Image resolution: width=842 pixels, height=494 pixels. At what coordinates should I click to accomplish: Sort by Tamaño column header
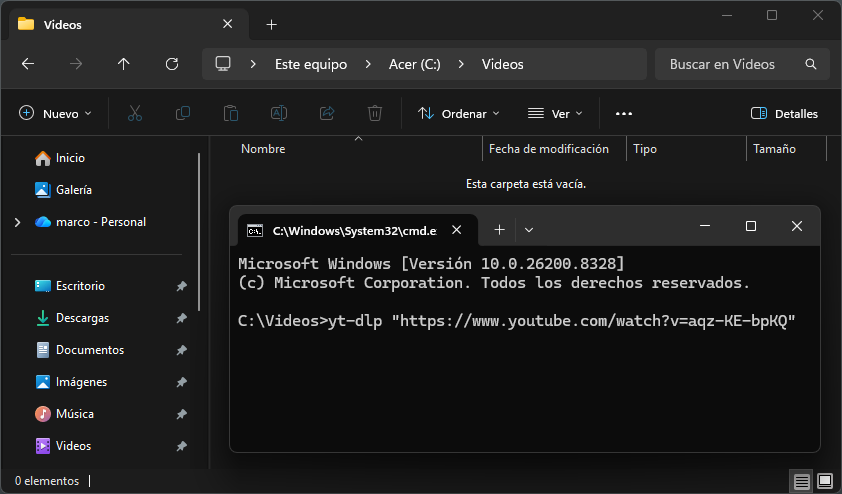point(774,149)
